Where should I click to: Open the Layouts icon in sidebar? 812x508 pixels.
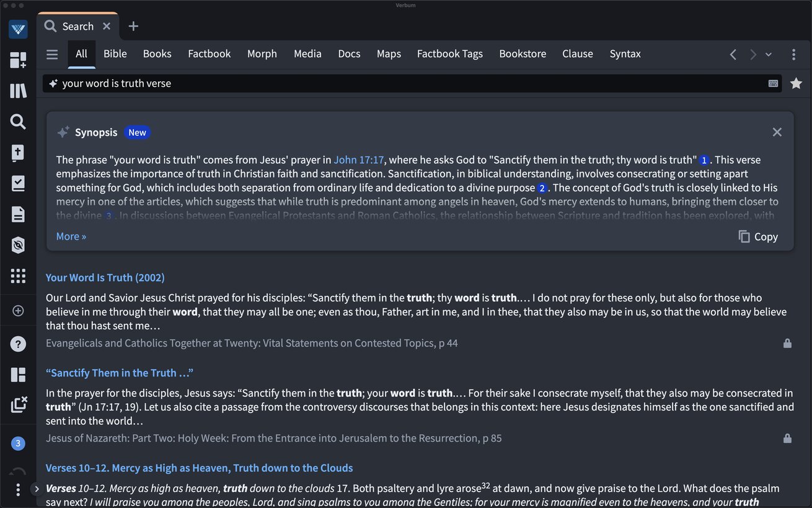pos(18,375)
